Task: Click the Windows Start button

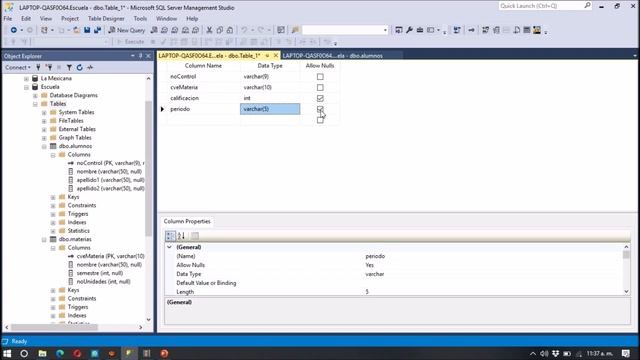Action: (7, 353)
